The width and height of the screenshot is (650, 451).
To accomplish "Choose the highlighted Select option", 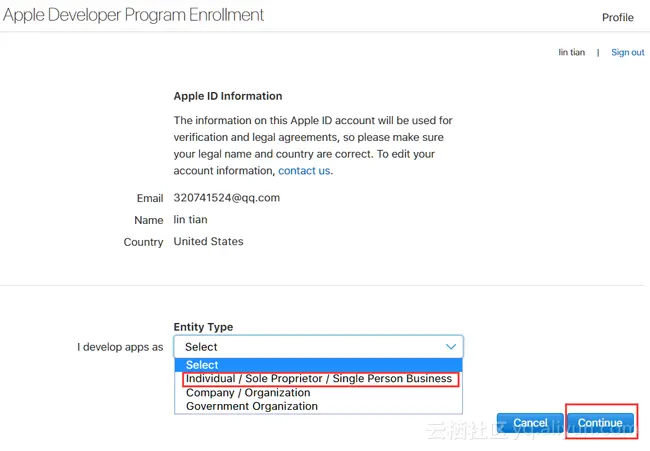I will pyautogui.click(x=318, y=365).
